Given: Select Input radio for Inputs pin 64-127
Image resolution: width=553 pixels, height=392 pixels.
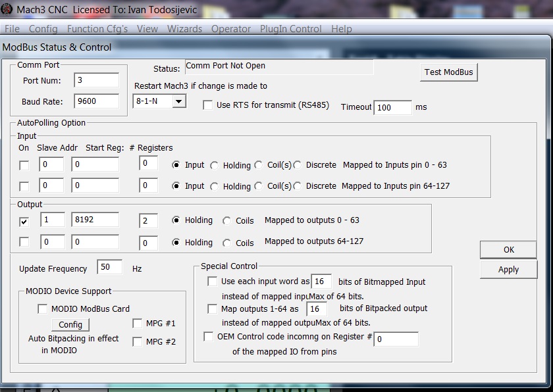Looking at the screenshot, I should (x=176, y=186).
